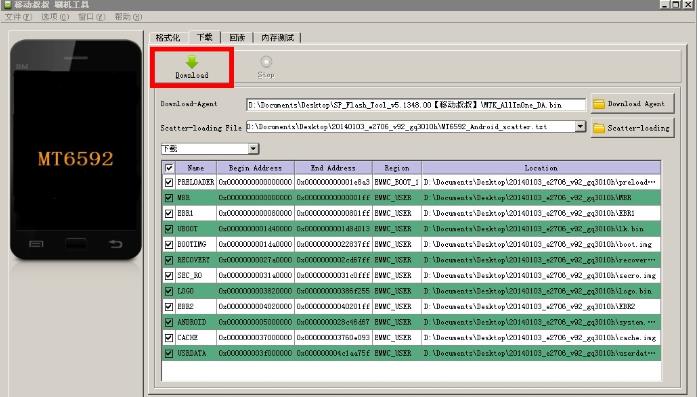
Task: Open the 文件 menu
Action: pyautogui.click(x=18, y=17)
